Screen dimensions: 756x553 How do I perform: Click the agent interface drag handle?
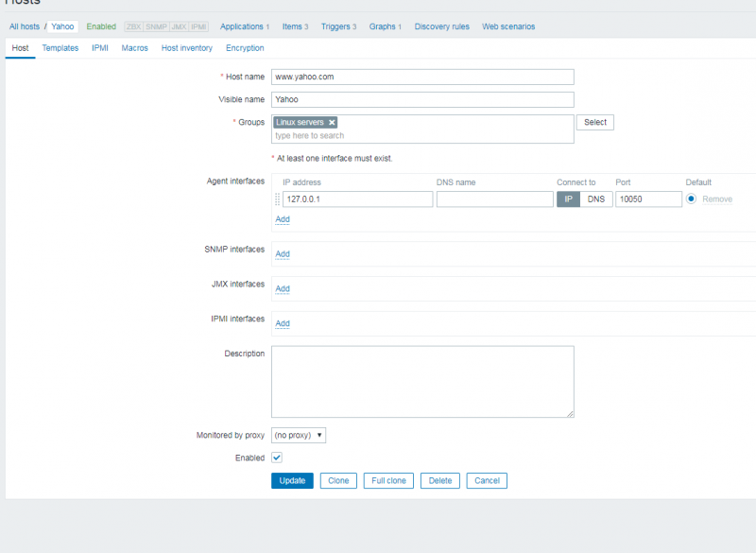pos(276,199)
